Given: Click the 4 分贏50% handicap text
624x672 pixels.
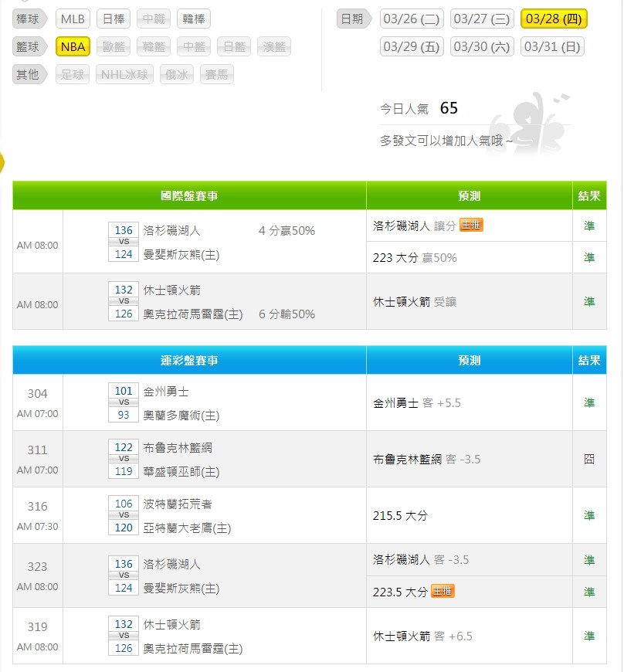Looking at the screenshot, I should click(x=287, y=231).
